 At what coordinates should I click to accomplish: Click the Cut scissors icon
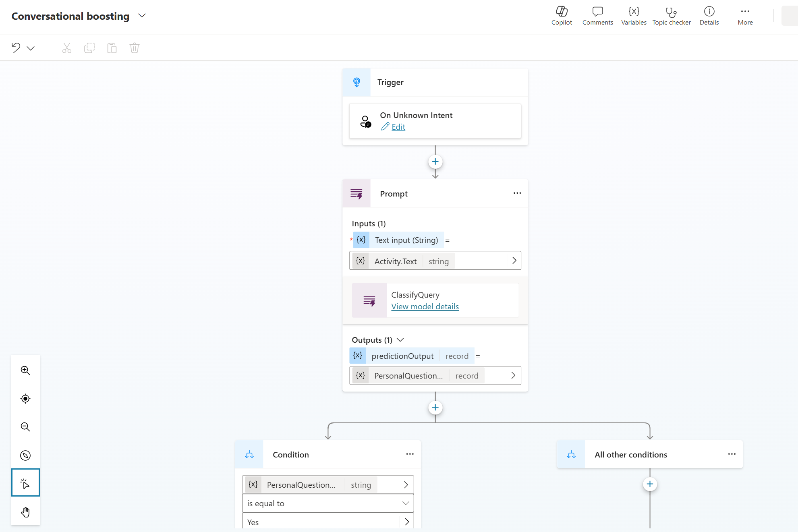67,48
